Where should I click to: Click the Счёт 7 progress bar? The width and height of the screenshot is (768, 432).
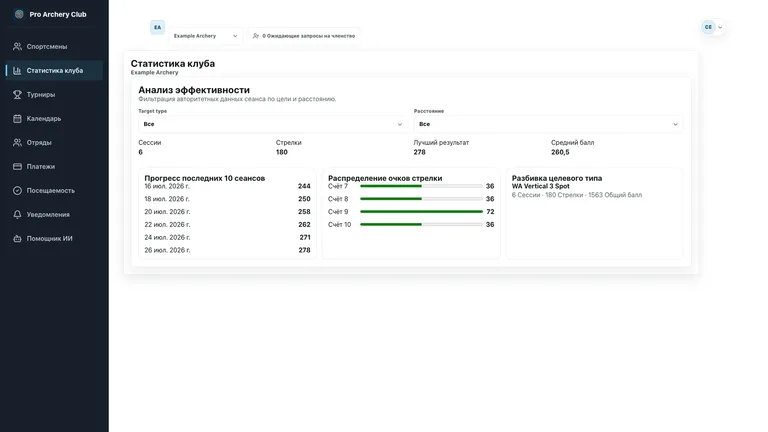421,186
